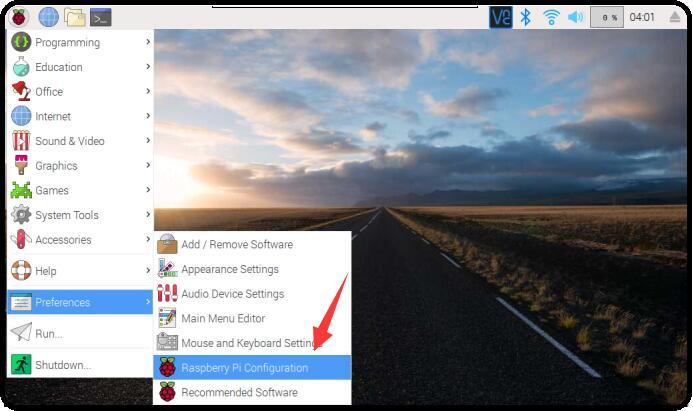Click the Programming menu icon

[21, 42]
